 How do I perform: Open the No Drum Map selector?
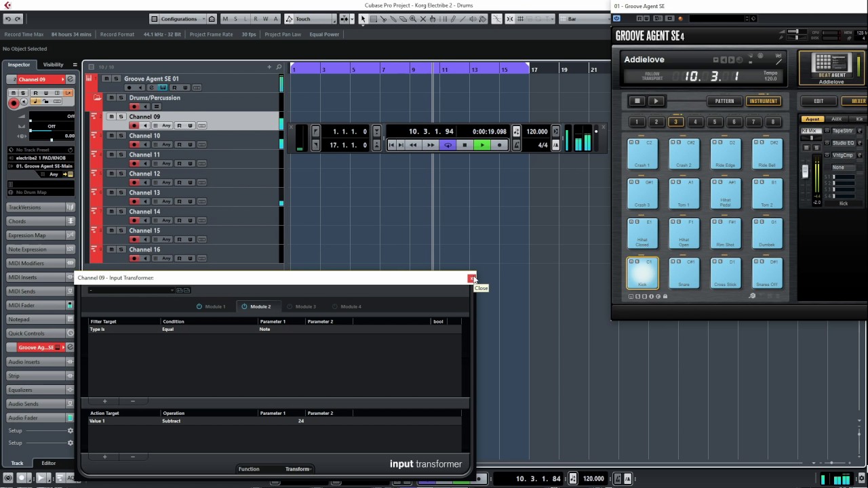(41, 192)
